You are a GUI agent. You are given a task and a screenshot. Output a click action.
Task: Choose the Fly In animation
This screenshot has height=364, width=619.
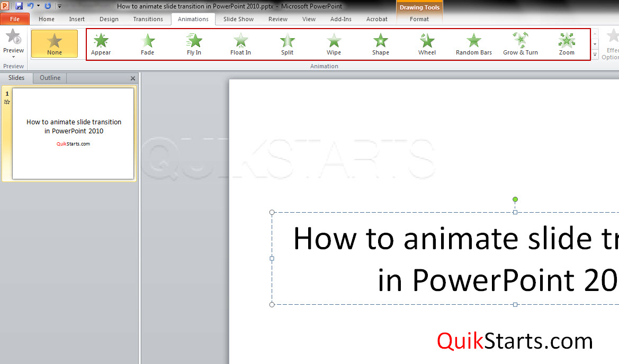pos(194,44)
